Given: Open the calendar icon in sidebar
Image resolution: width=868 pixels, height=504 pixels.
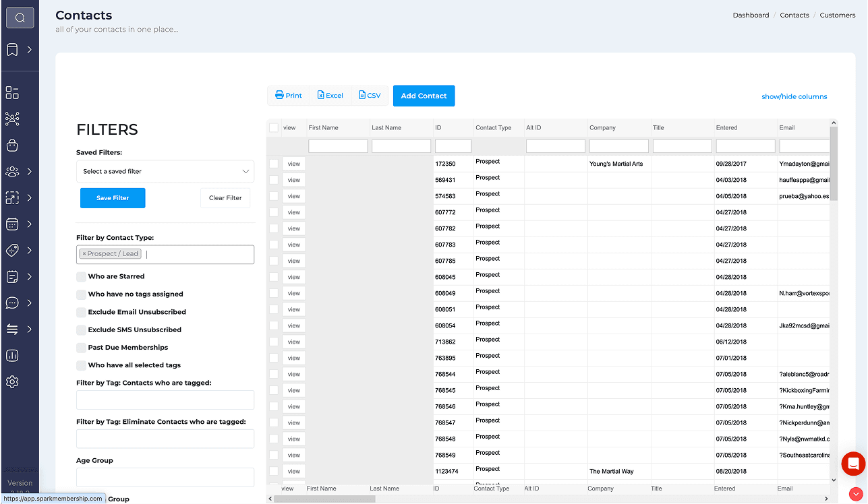Looking at the screenshot, I should pos(12,224).
